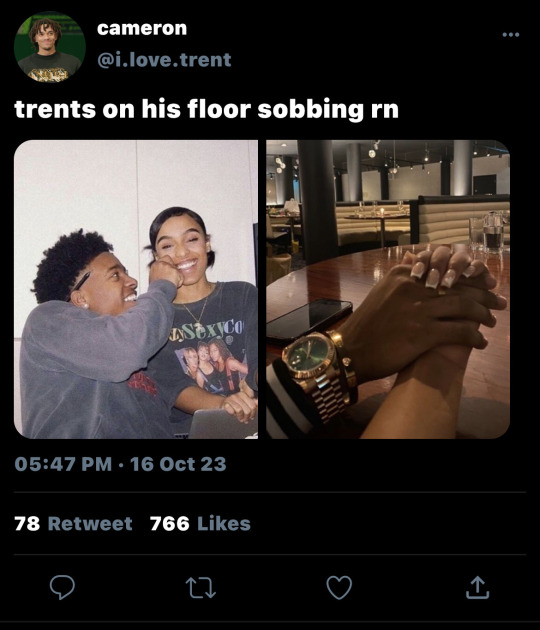This screenshot has height=630, width=540.
Task: Tap the Retweet label next to 78
Action: click(x=90, y=524)
